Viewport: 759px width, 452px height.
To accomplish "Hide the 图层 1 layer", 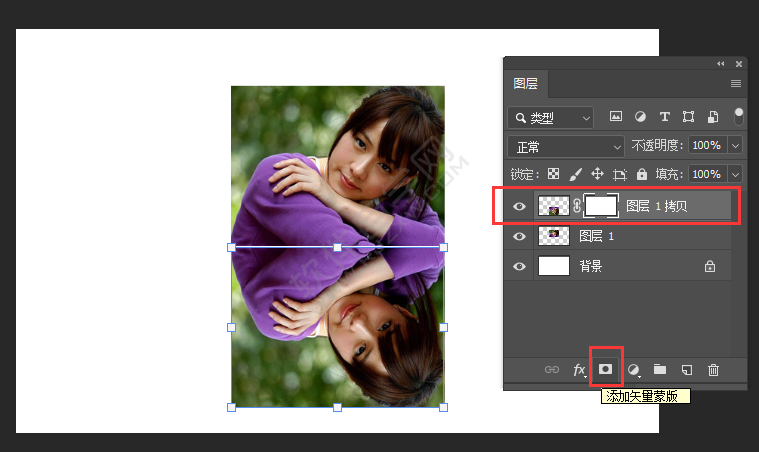I will 519,236.
